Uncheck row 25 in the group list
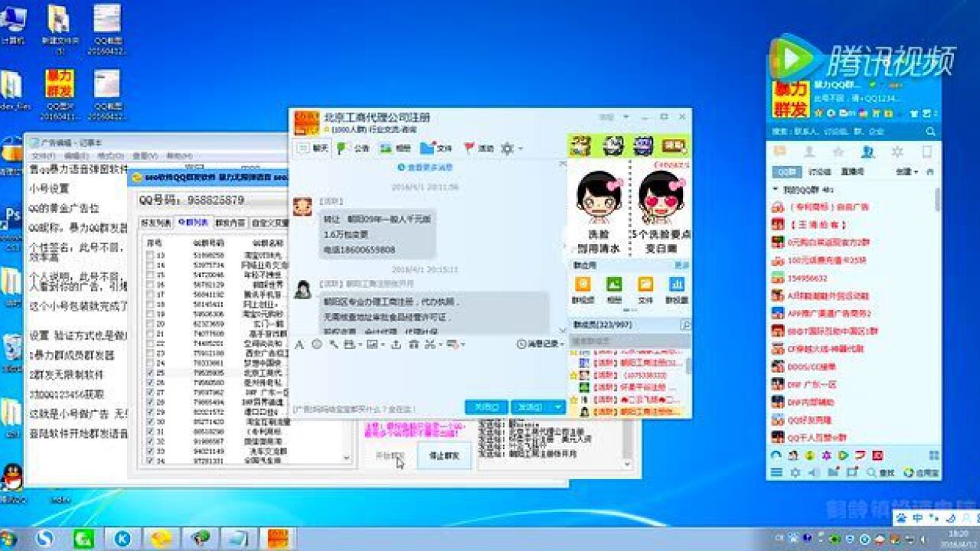 (x=149, y=373)
